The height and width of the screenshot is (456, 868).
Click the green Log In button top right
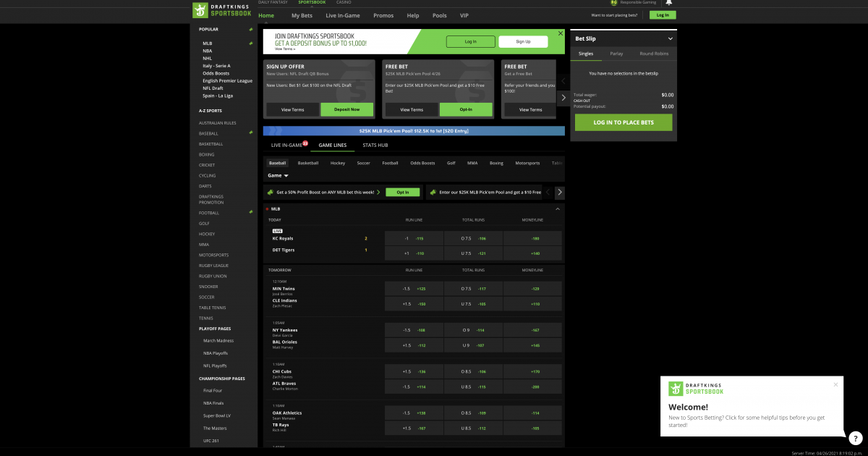click(662, 14)
